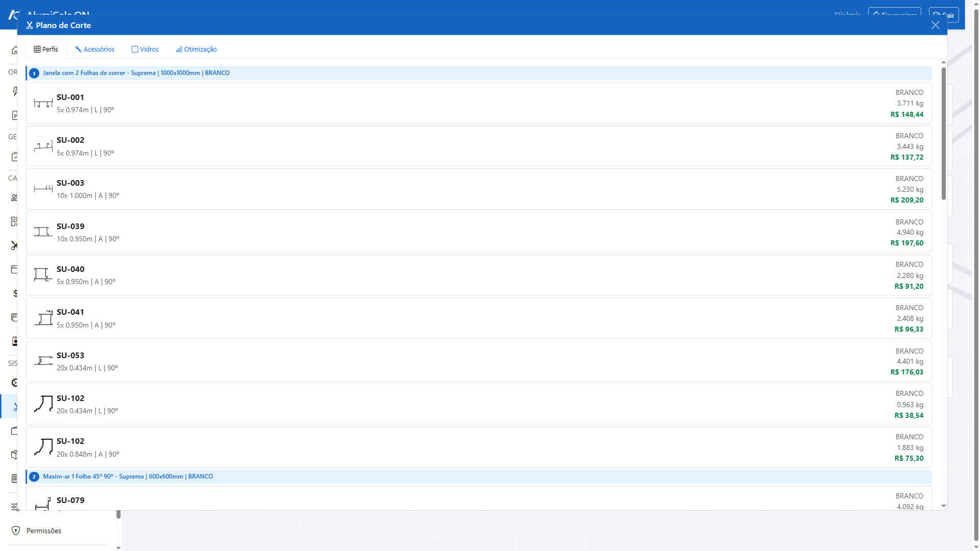Click the wrench icon on Acessórios tab
The width and height of the screenshot is (980, 551).
point(78,49)
